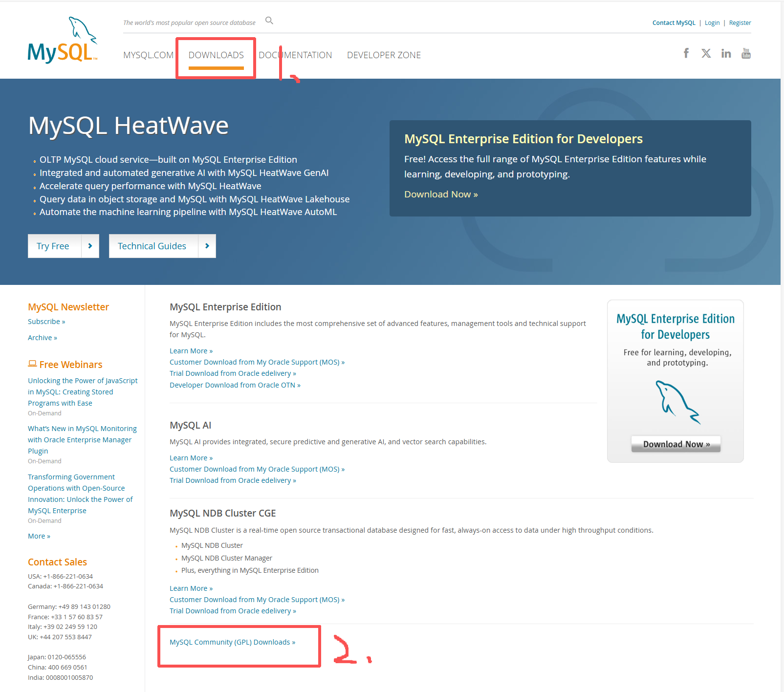
Task: Open Customer Download (MOS) for Enterprise Edition
Action: (x=257, y=362)
